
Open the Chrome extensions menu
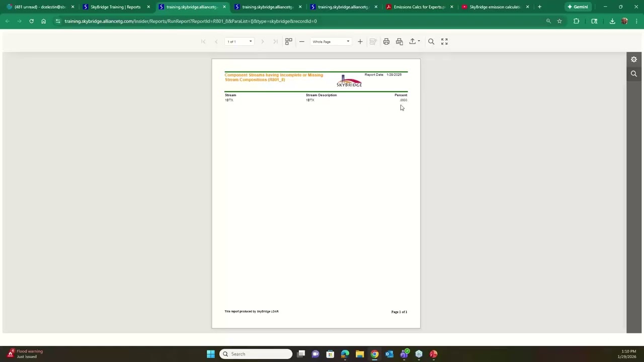click(x=577, y=21)
